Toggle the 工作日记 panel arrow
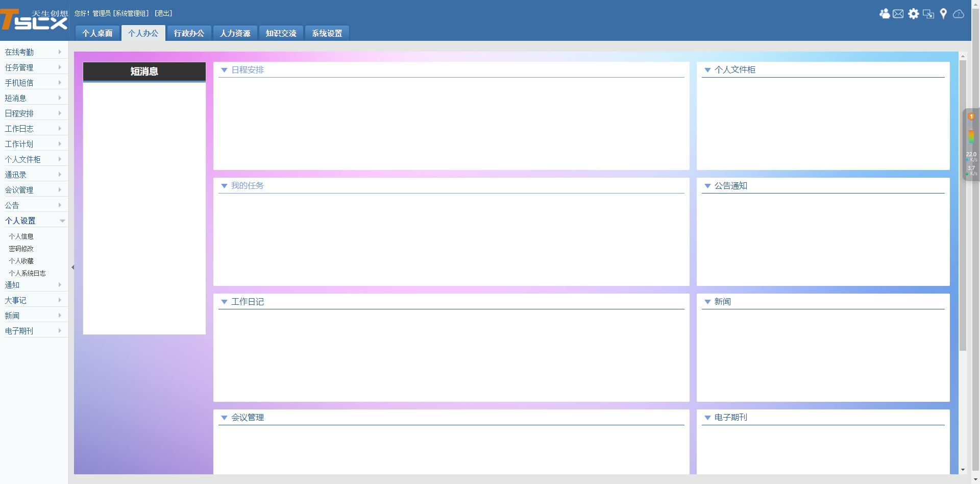This screenshot has height=484, width=980. pyautogui.click(x=224, y=302)
